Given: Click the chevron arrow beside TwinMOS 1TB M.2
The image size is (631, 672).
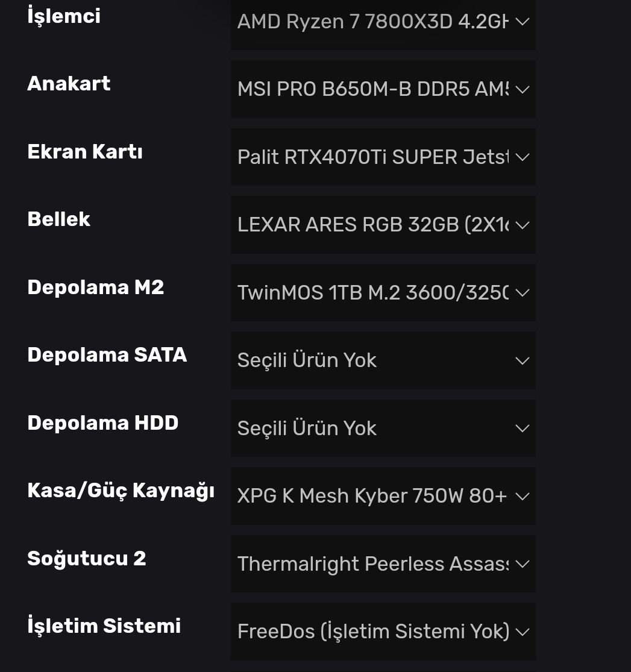Looking at the screenshot, I should pyautogui.click(x=523, y=293).
